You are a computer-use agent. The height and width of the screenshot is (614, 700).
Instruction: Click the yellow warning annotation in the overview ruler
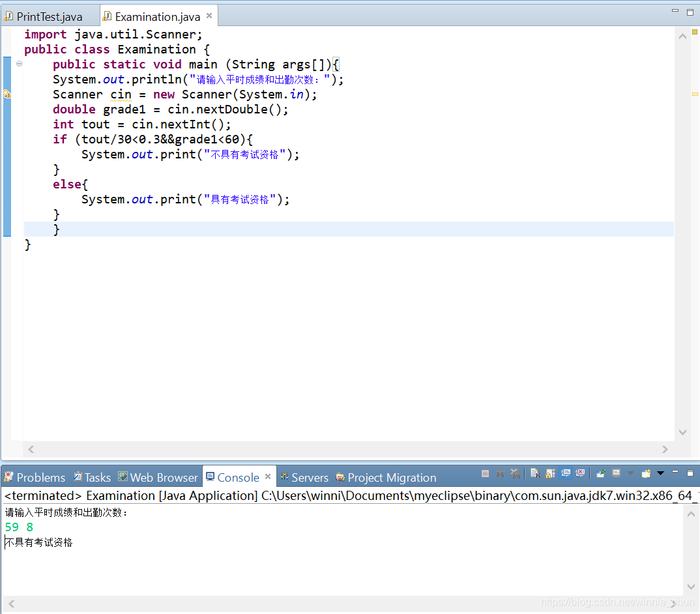pyautogui.click(x=695, y=95)
